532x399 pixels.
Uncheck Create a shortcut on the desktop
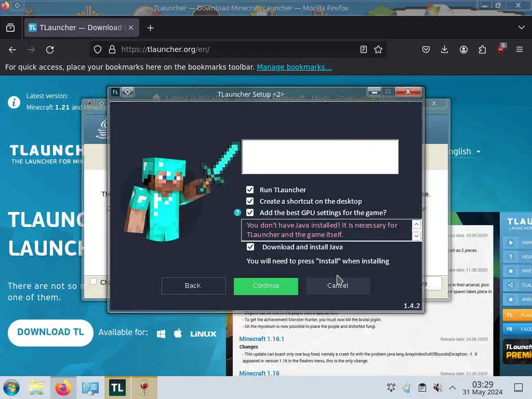(x=250, y=201)
